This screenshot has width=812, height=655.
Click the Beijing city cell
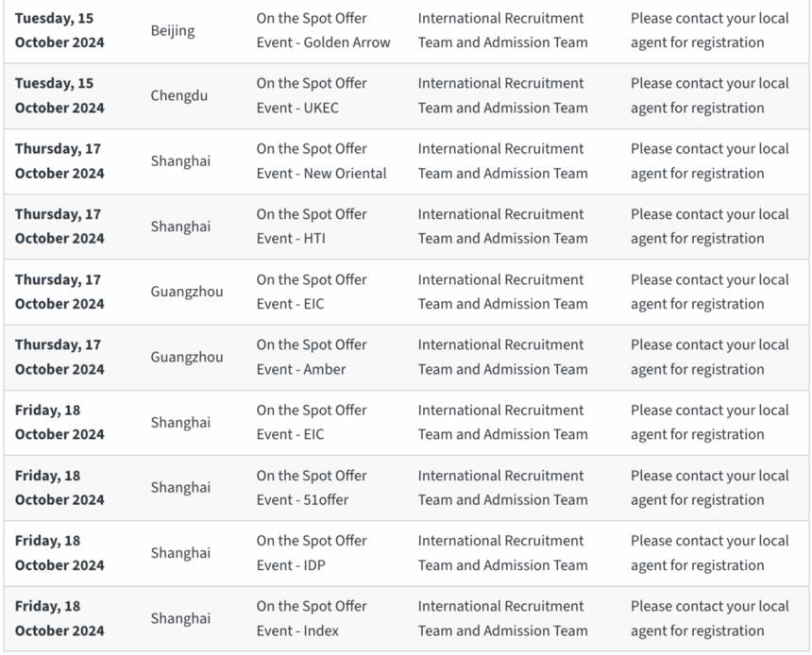click(x=173, y=30)
